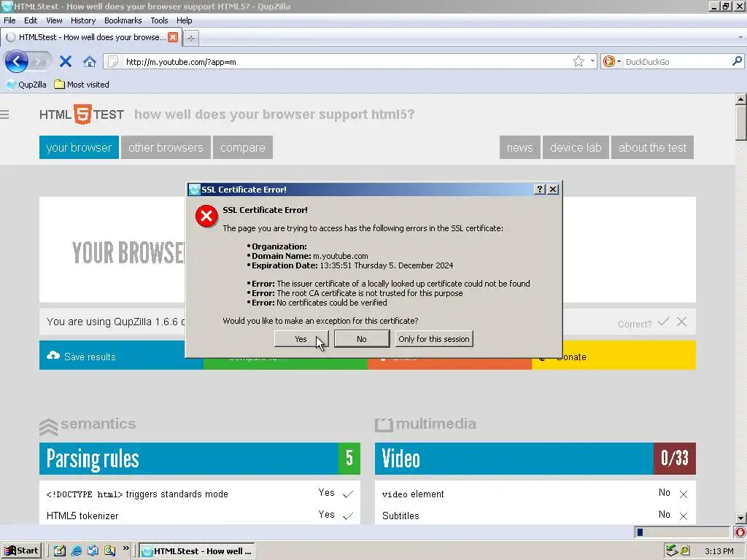Switch to 'other browsers' page tab
747x560 pixels.
pos(166,147)
